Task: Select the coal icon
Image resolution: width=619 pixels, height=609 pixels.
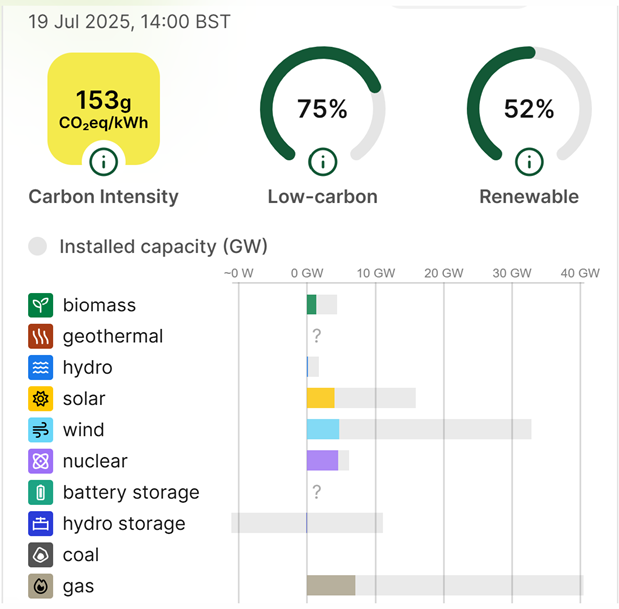Action: coord(40,555)
